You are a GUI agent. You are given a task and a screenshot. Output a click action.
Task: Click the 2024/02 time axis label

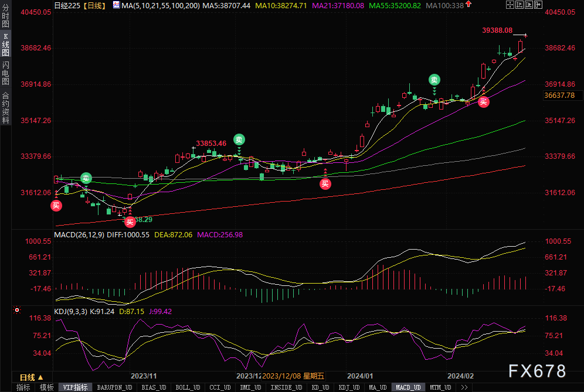tap(460, 376)
